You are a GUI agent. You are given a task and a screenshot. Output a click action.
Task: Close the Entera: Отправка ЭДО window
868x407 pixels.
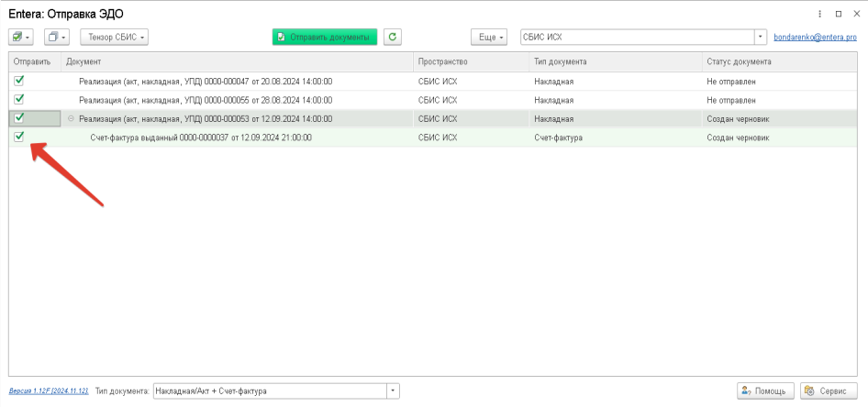(857, 14)
